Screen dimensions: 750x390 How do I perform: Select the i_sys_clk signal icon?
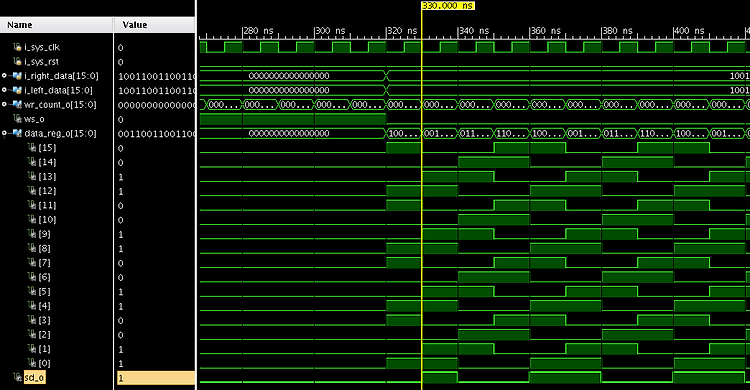(17, 47)
